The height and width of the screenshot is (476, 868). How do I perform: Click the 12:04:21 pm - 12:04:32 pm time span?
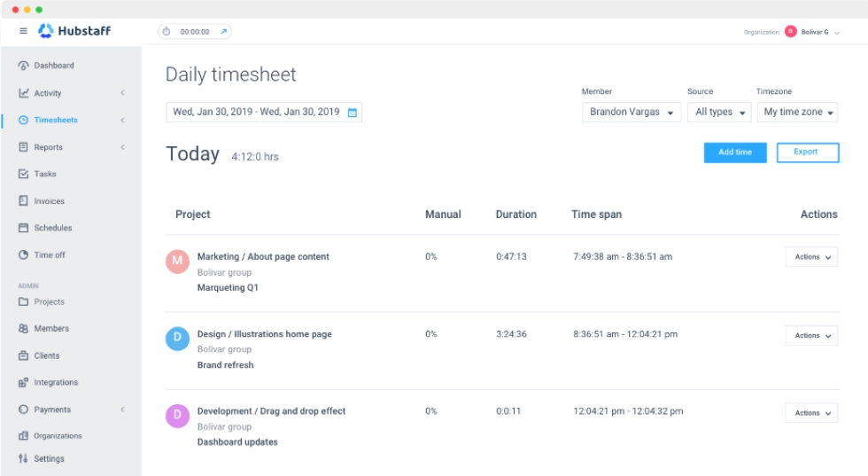click(628, 411)
